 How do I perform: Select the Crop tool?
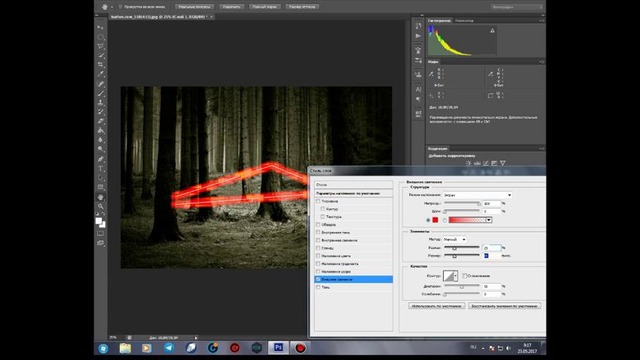tap(100, 65)
